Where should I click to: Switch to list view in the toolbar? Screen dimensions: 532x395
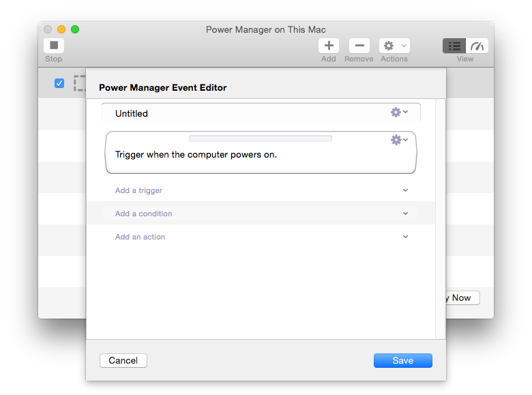pos(454,46)
